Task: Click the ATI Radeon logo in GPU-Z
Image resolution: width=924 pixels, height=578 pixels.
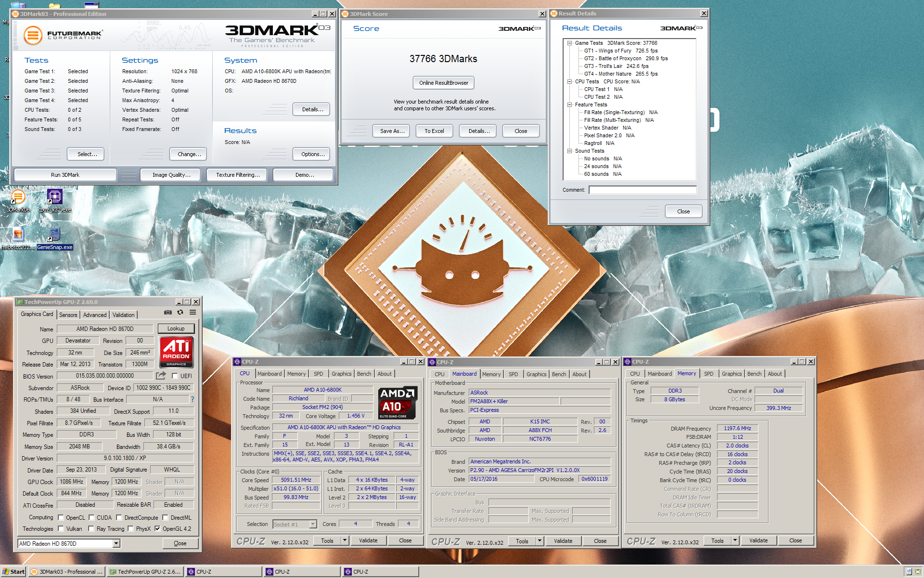Action: tap(176, 353)
